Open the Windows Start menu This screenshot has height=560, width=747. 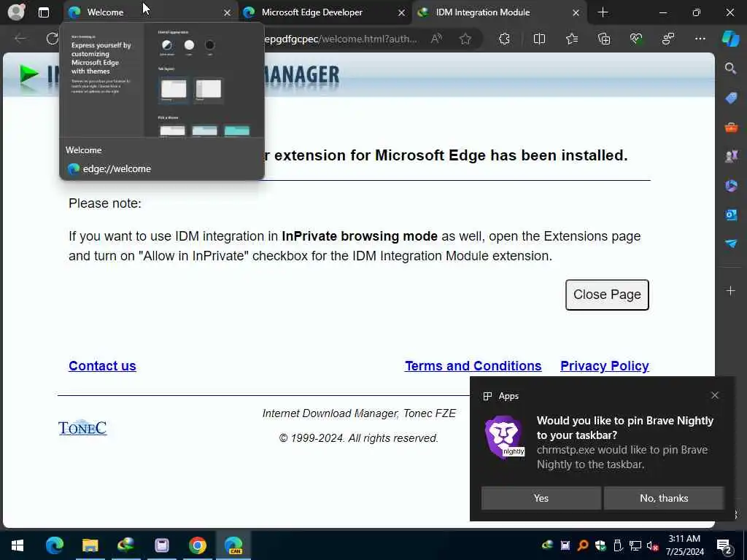pos(18,545)
